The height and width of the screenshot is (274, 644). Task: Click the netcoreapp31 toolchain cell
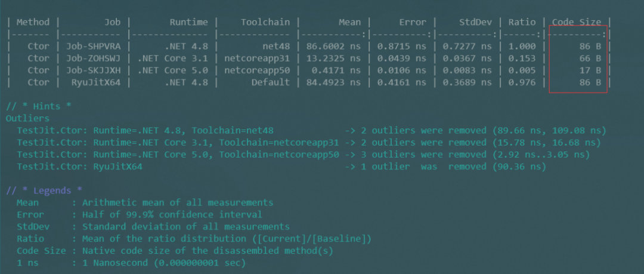click(257, 59)
